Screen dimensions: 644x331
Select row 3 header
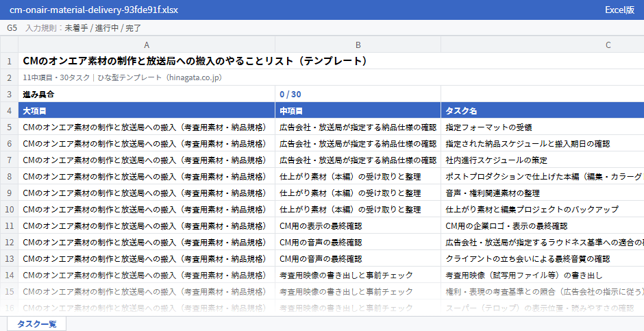click(x=9, y=94)
